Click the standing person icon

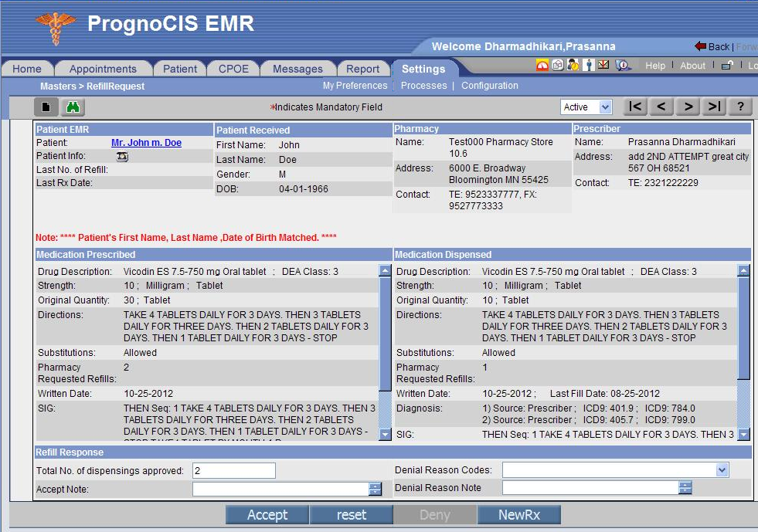click(588, 65)
